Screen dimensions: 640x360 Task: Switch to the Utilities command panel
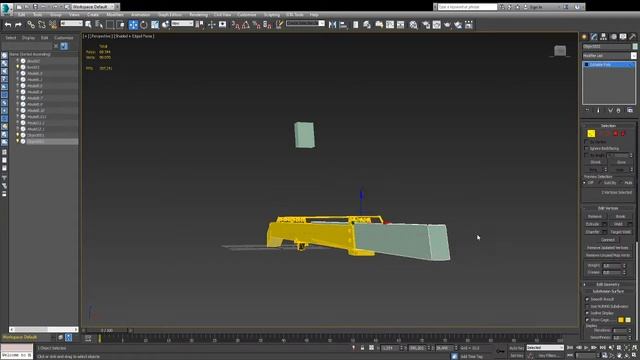(633, 37)
